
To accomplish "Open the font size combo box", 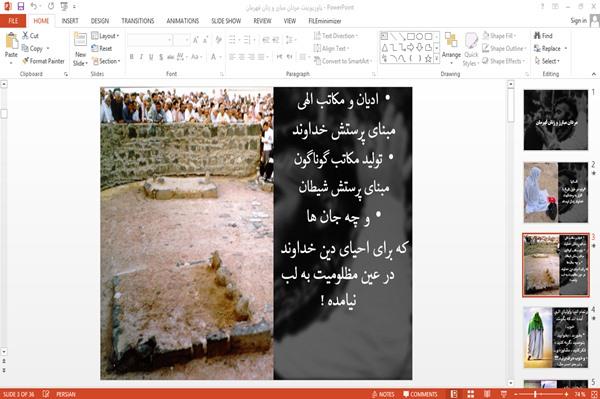I will pos(181,40).
